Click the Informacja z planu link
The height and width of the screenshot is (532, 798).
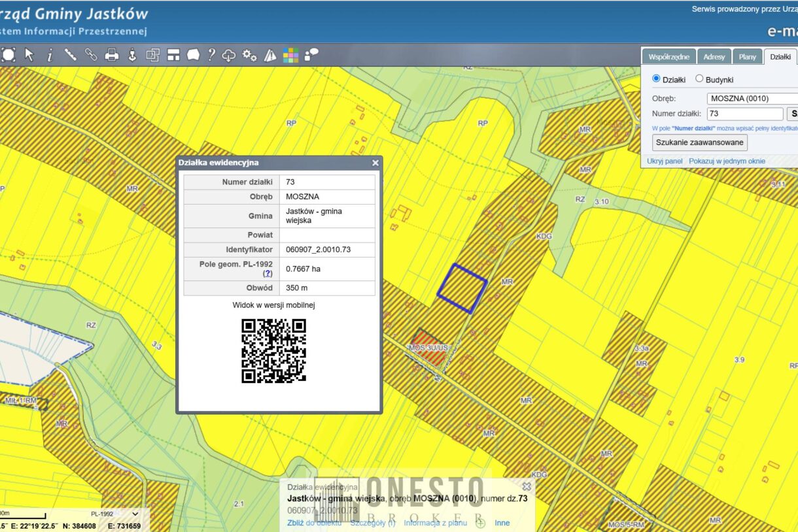point(435,523)
